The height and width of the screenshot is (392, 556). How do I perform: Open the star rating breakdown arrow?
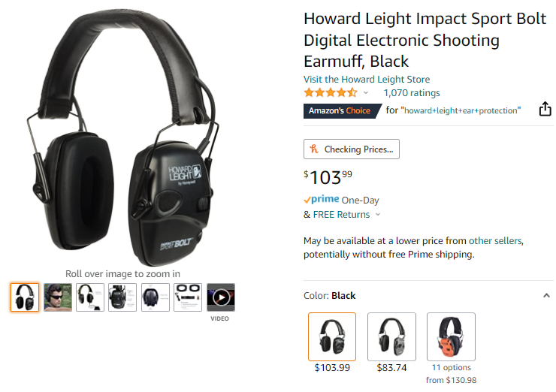tap(366, 93)
